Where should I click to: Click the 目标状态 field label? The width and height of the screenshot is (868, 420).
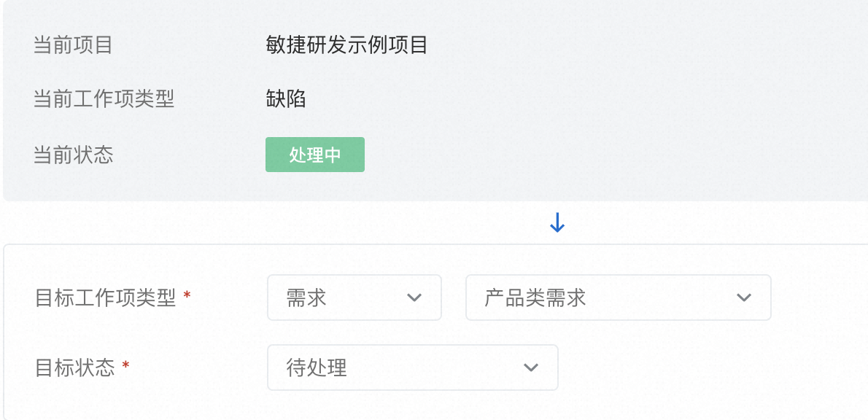[x=75, y=367]
